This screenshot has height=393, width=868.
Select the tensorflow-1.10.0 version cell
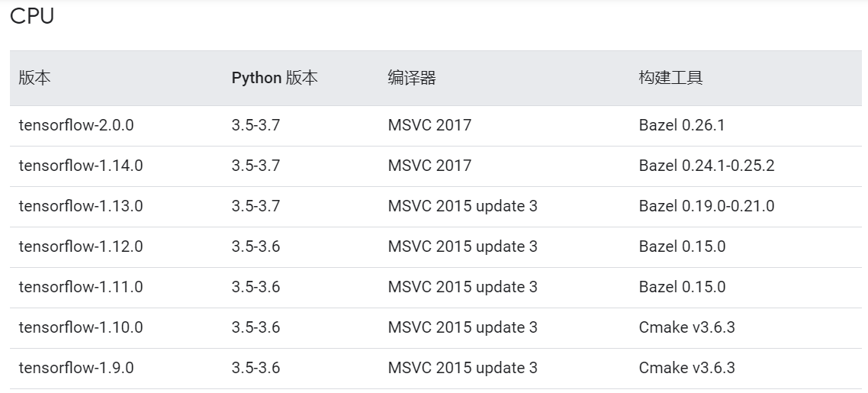point(81,327)
